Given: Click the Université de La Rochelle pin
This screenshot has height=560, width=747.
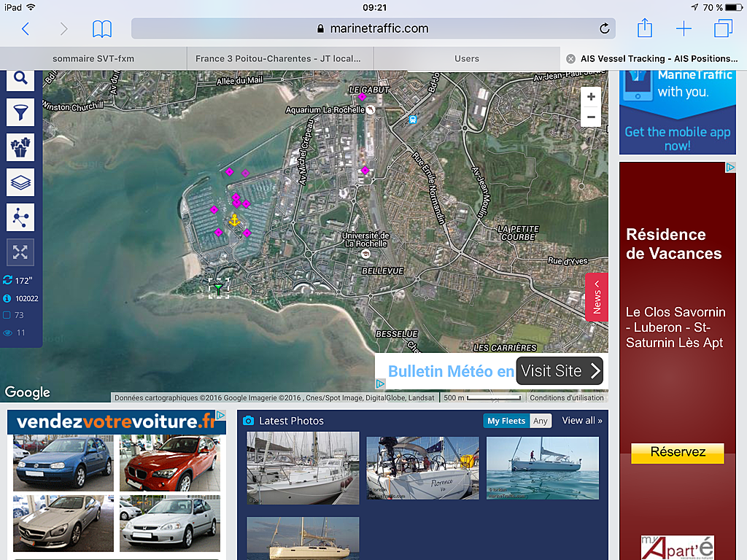Looking at the screenshot, I should [365, 254].
